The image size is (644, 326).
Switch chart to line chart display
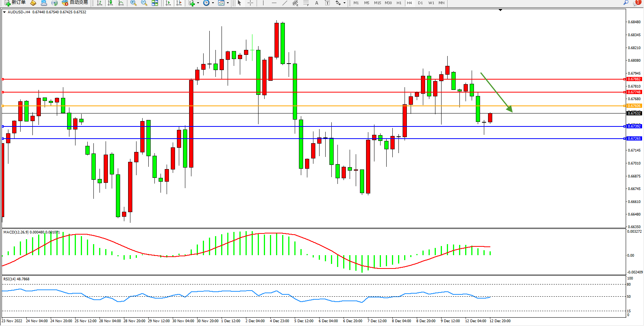click(121, 3)
